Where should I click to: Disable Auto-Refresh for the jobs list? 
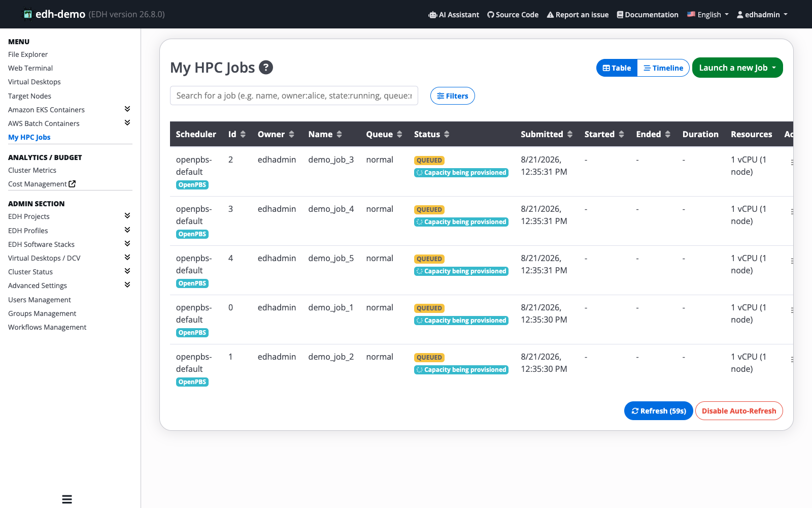pos(739,411)
